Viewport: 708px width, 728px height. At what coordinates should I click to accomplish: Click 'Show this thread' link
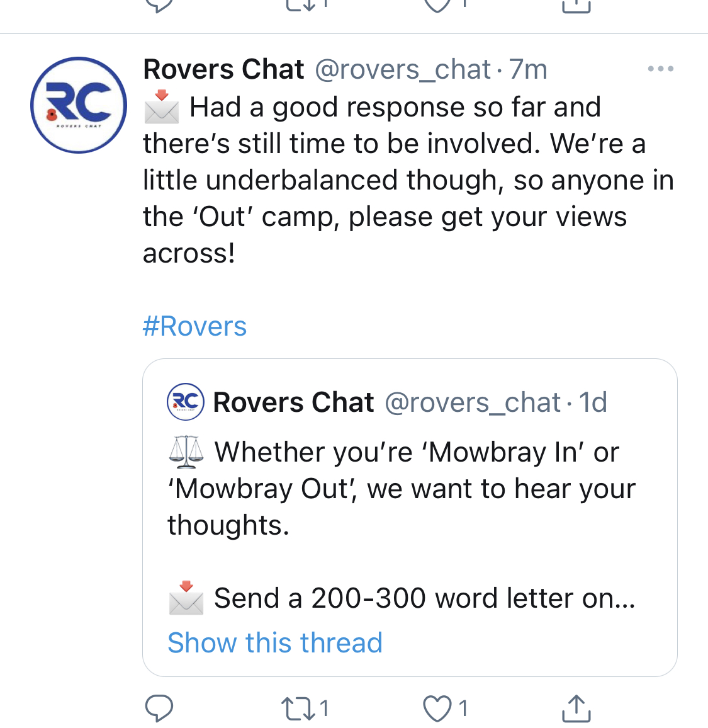pos(275,642)
